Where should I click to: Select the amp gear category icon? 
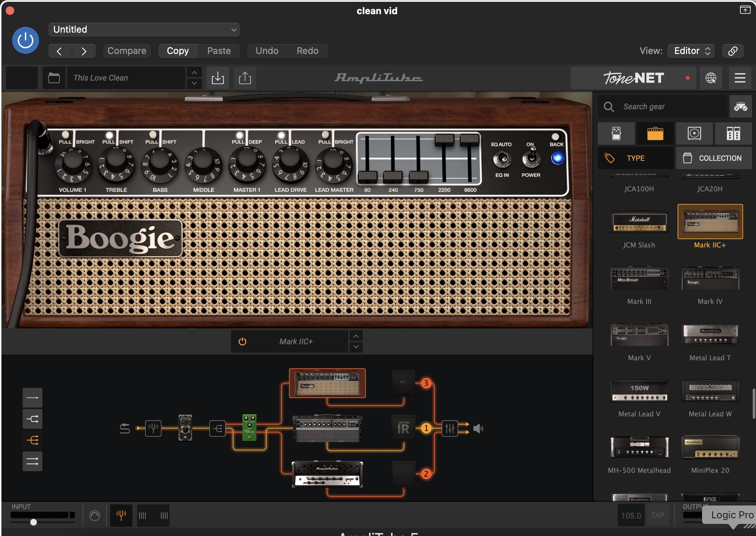point(655,133)
